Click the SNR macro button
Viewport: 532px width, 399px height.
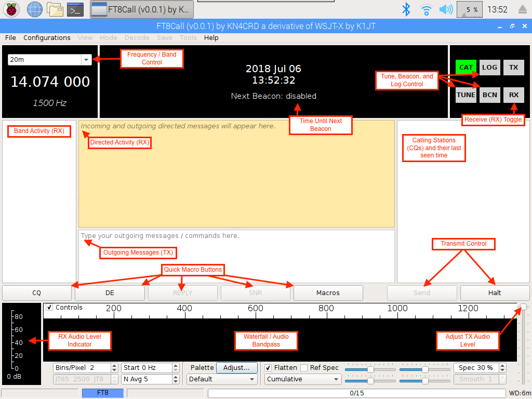coord(256,293)
